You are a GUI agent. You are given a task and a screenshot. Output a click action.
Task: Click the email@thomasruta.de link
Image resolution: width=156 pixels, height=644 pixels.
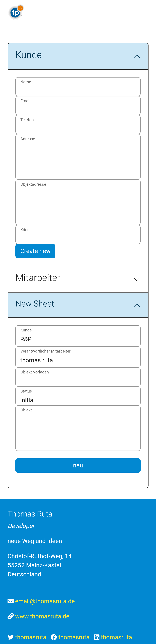click(x=45, y=601)
